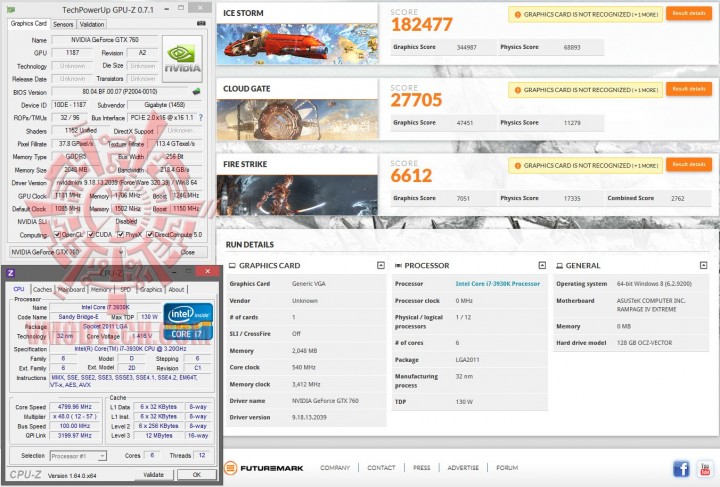Click the Futuremark logo in the footer

(x=264, y=468)
